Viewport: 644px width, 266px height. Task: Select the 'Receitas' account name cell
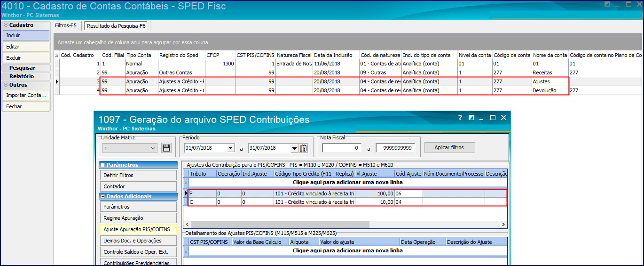click(550, 73)
